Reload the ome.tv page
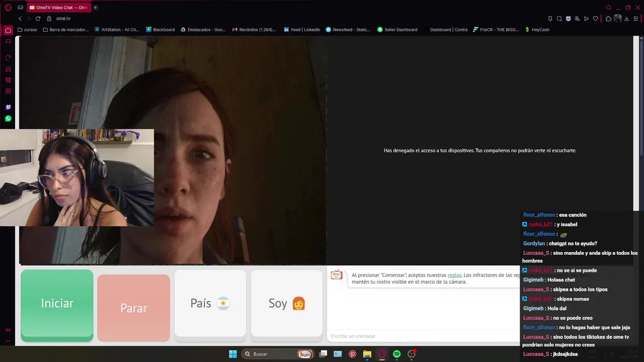Screen dimensions: 644x362 [x=38, y=19]
